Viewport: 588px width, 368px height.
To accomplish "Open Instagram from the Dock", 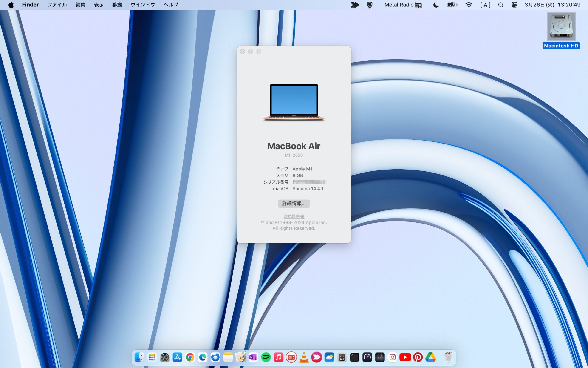I will tap(392, 357).
